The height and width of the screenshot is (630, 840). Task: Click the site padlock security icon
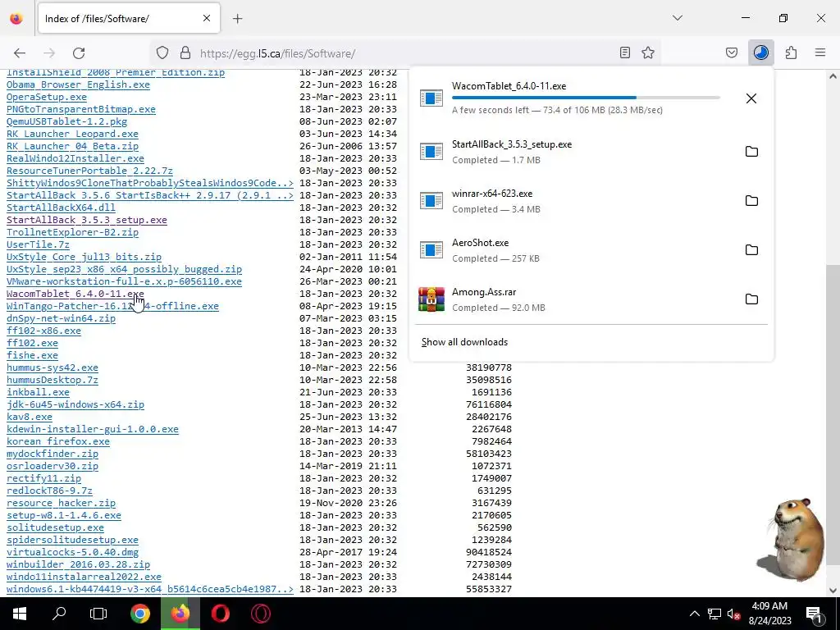(185, 53)
